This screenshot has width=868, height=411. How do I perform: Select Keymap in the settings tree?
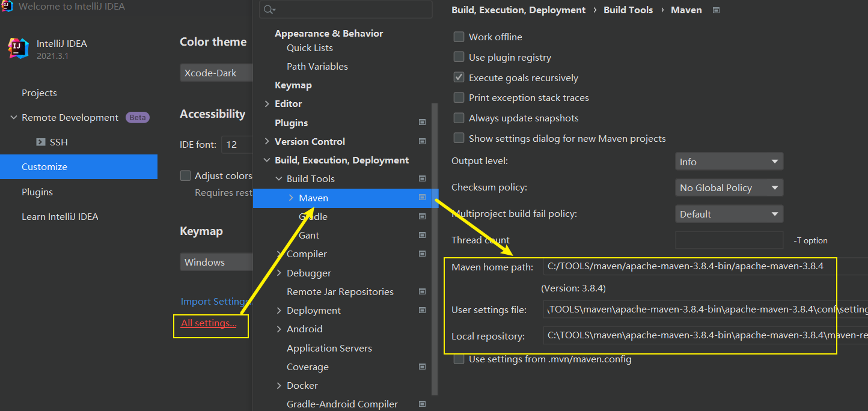[x=293, y=85]
